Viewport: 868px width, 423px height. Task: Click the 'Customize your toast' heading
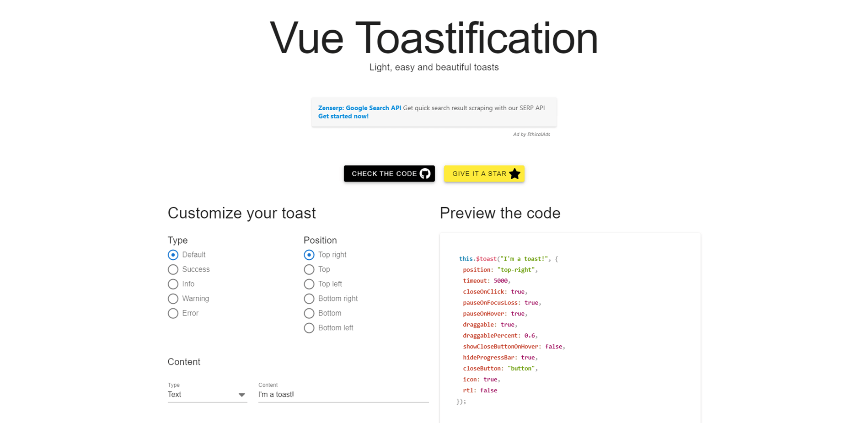[x=241, y=213]
